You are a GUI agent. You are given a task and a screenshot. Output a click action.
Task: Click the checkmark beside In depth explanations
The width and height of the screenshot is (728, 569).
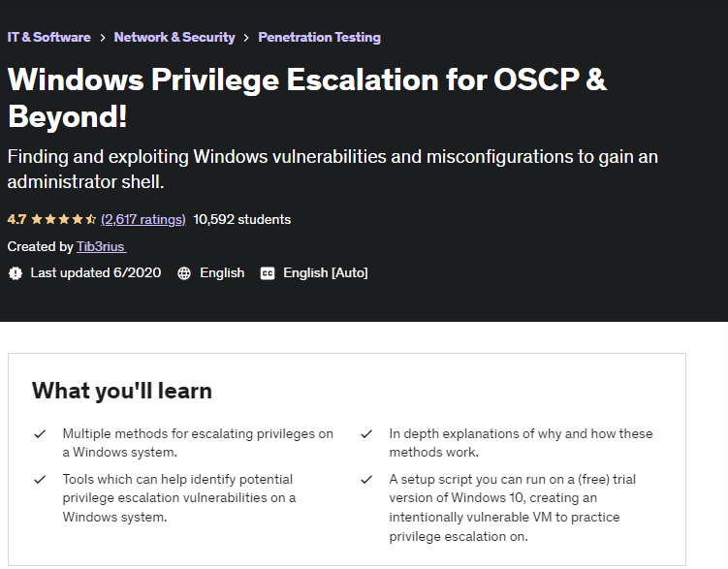pos(366,434)
